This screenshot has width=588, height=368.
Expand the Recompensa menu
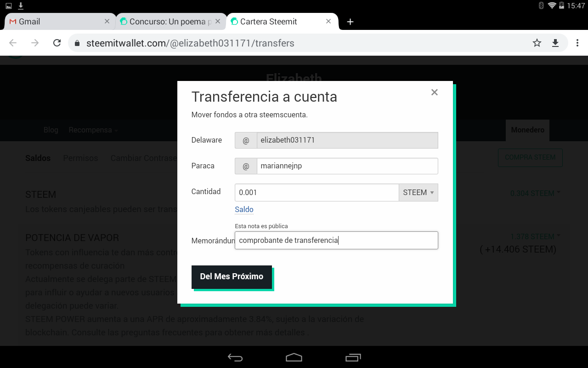point(93,130)
